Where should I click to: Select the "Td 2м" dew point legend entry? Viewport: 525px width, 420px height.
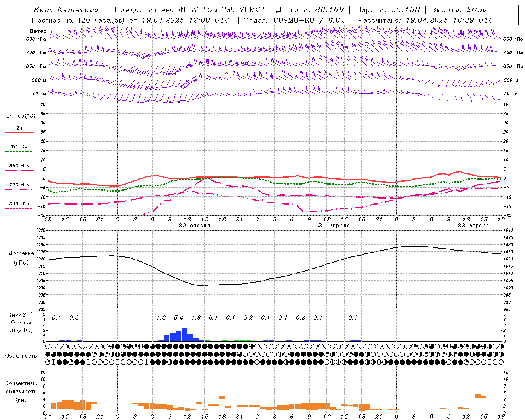click(x=19, y=147)
